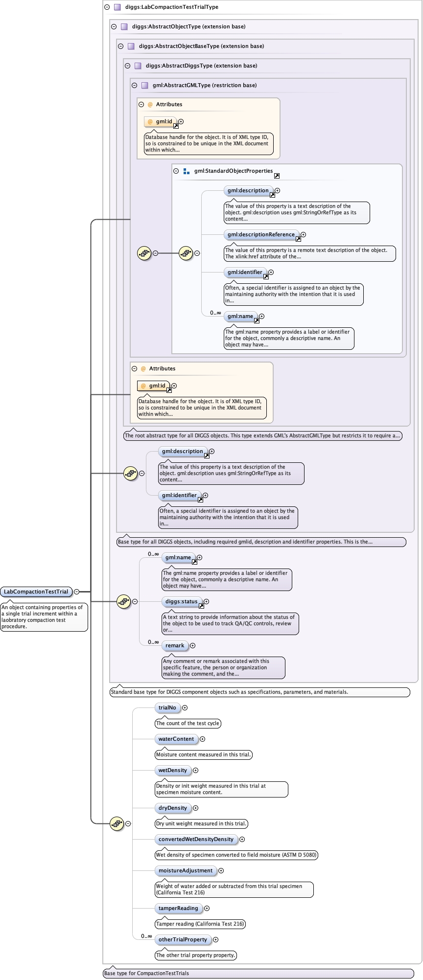Viewport: 423px width, 980px height.
Task: Expand the waterContent element
Action: (x=202, y=739)
